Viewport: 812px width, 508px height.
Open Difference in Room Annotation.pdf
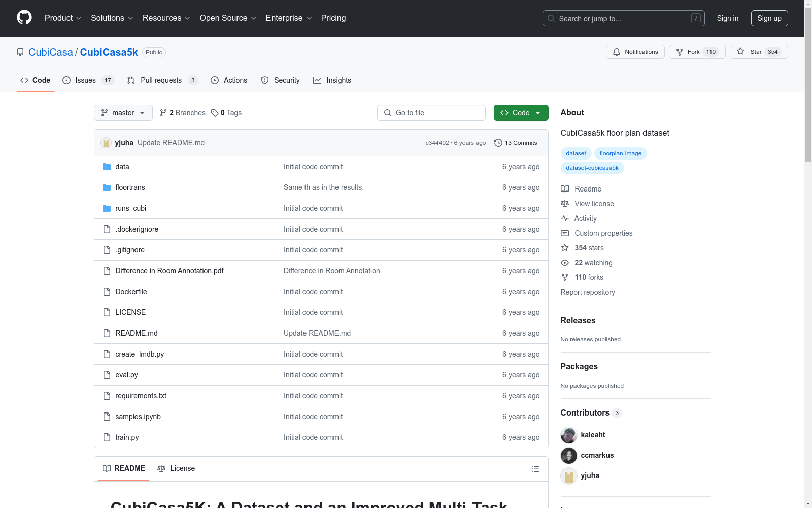170,271
